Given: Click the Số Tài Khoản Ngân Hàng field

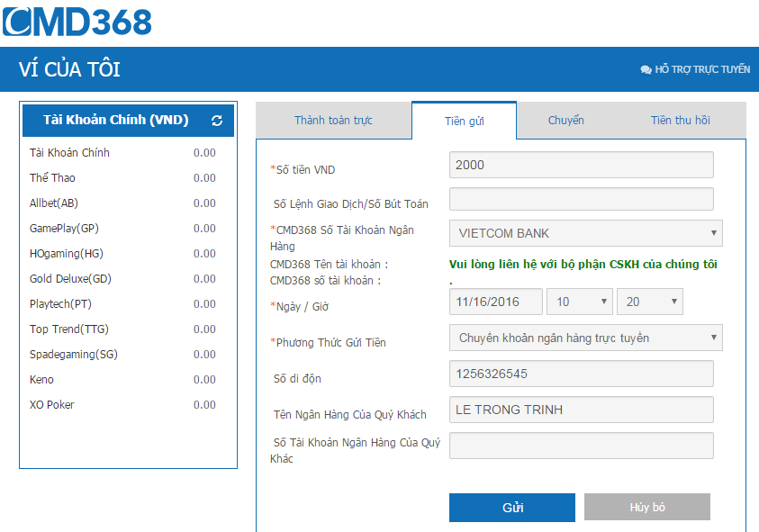Looking at the screenshot, I should tap(582, 446).
